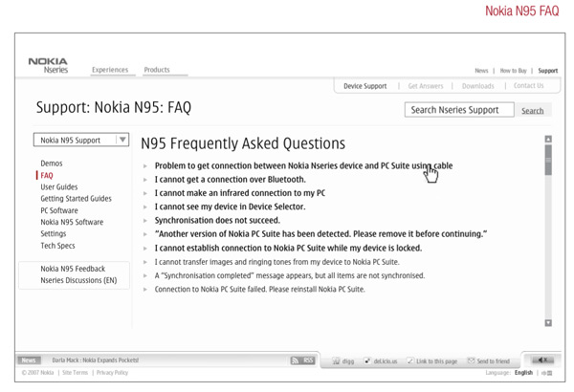
Task: Click the Nokia Nseries logo
Action: [49, 66]
